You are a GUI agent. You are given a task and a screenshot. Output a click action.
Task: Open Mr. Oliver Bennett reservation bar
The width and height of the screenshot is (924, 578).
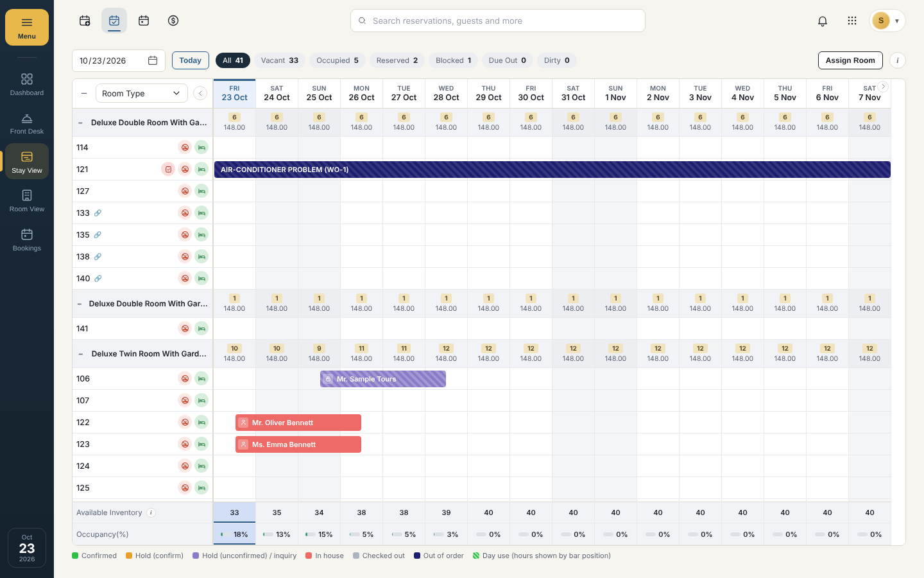coord(298,423)
